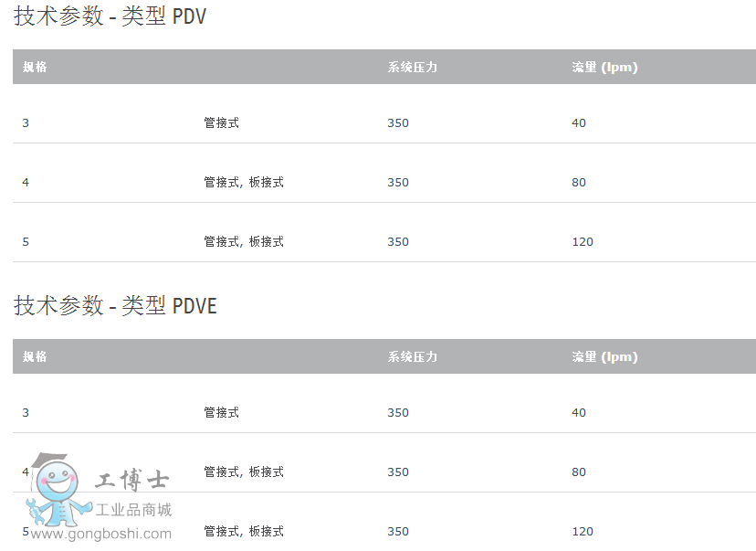The image size is (756, 551).
Task: Click 管接式 in PDV size 3 row
Action: [x=221, y=123]
